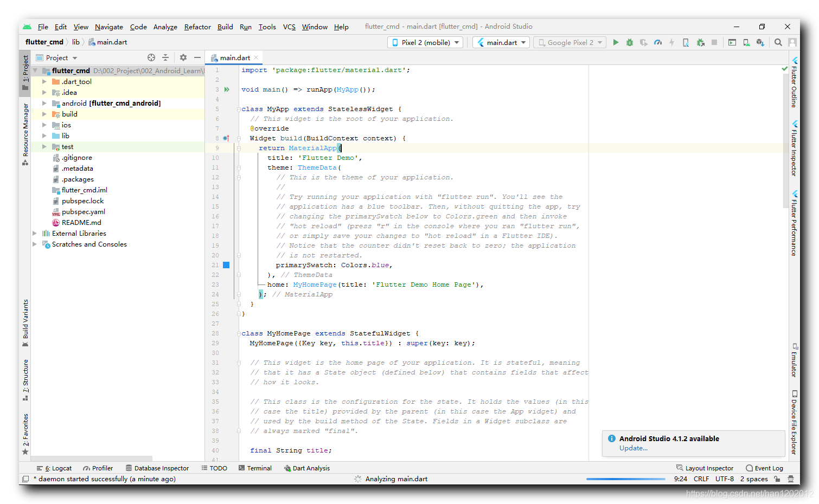The image size is (819, 504).
Task: Expand the .dart_tool folder
Action: coord(44,82)
